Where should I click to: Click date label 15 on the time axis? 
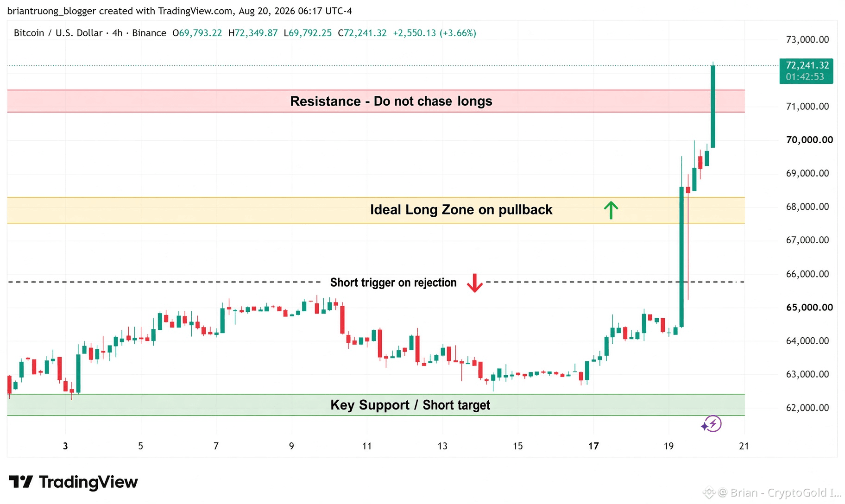(x=518, y=446)
